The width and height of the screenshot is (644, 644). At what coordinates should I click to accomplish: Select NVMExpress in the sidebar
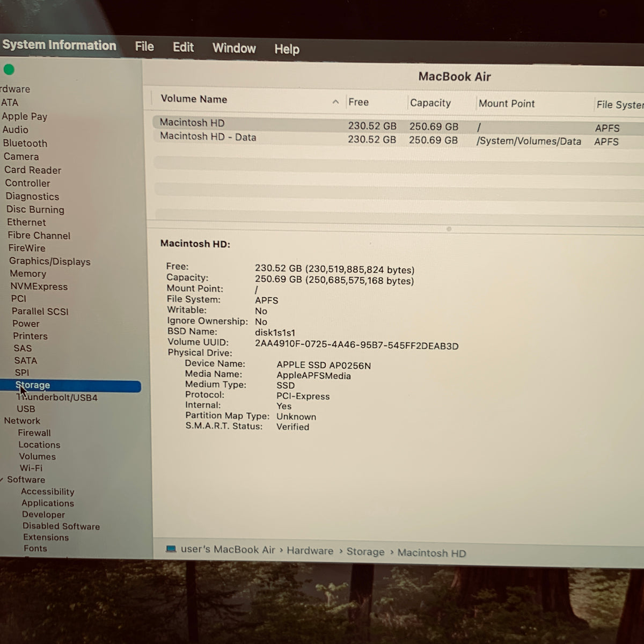(x=39, y=287)
